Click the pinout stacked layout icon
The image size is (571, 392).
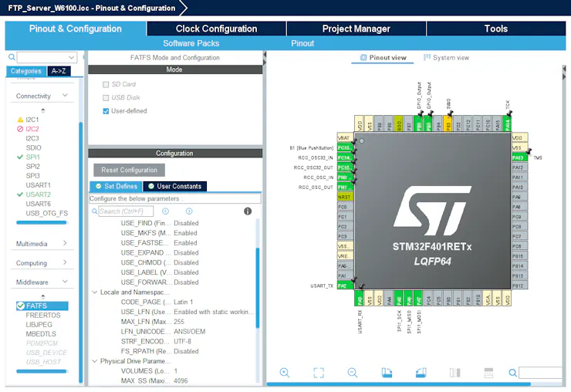pyautogui.click(x=488, y=373)
